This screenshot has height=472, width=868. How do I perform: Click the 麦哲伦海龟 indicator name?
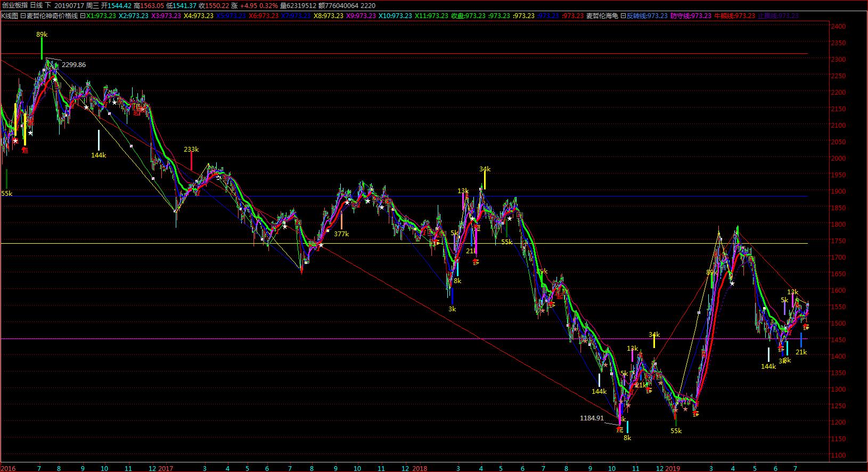[602, 16]
